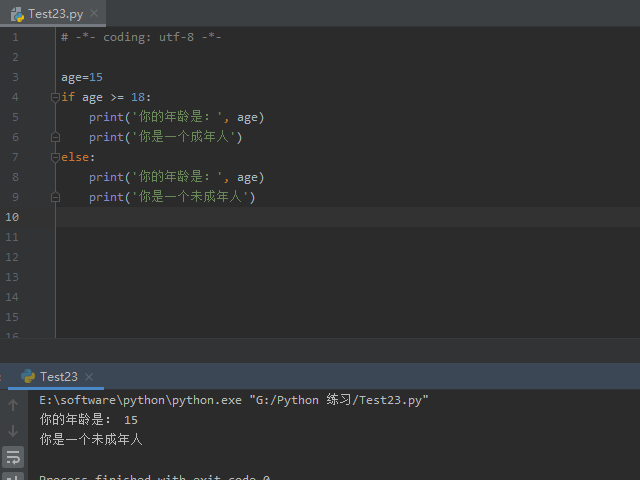The width and height of the screenshot is (640, 480).
Task: Collapse the if block fold marker on line 4
Action: pos(56,97)
